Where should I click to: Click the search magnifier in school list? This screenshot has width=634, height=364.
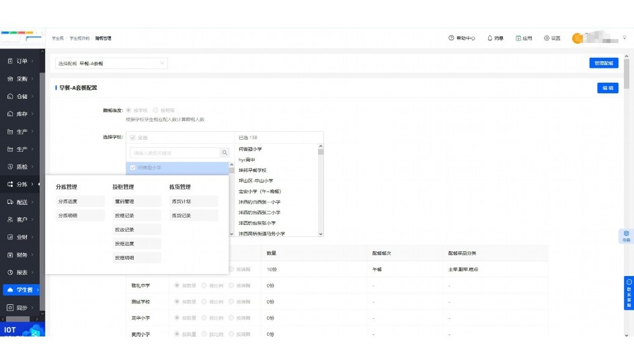pos(225,153)
